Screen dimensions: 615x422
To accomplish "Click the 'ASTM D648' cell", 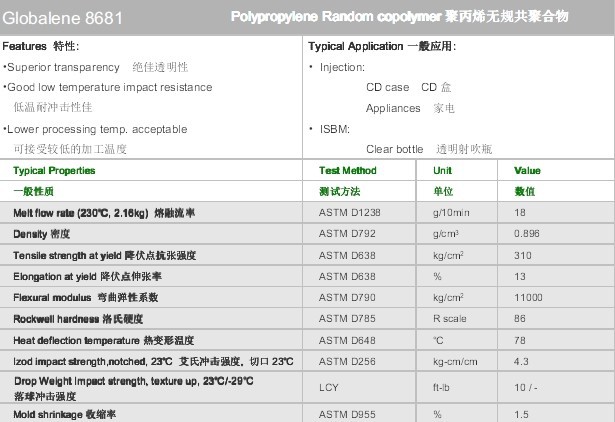I will pyautogui.click(x=347, y=340).
